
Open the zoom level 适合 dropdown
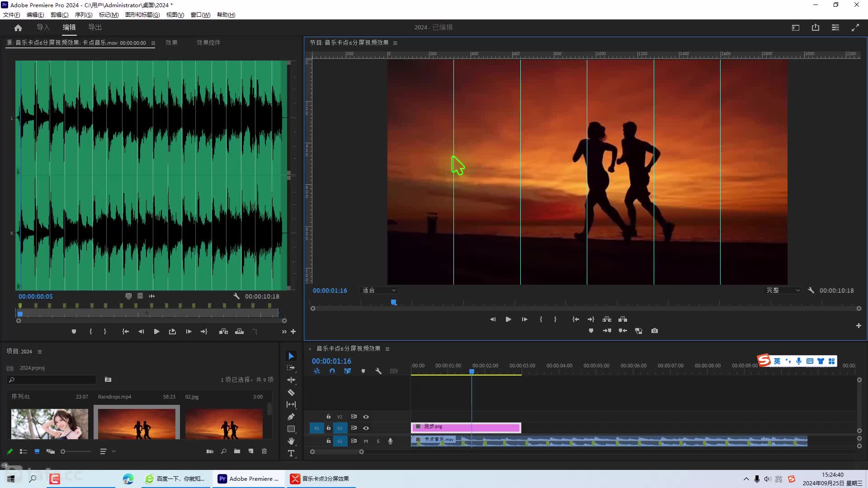[379, 290]
